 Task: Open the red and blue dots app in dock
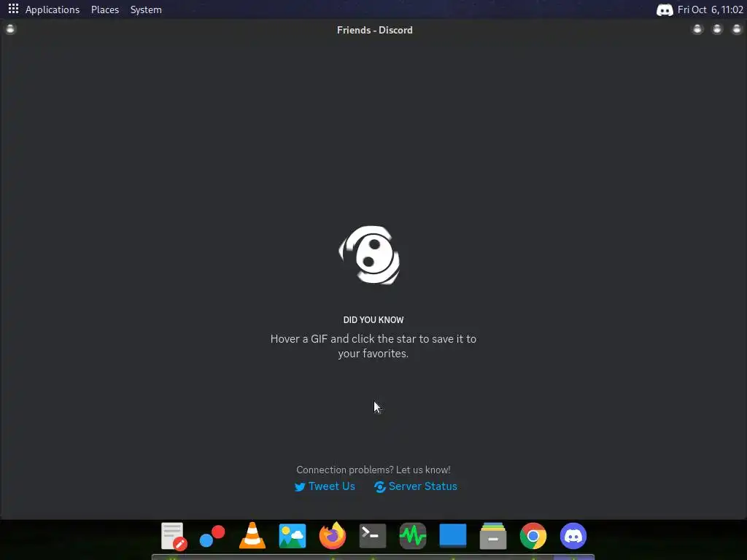pyautogui.click(x=212, y=536)
